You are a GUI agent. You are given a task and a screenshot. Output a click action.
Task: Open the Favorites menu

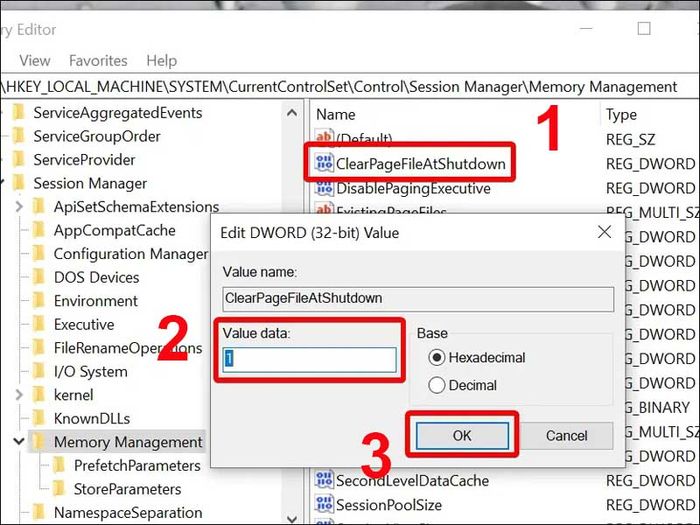98,60
